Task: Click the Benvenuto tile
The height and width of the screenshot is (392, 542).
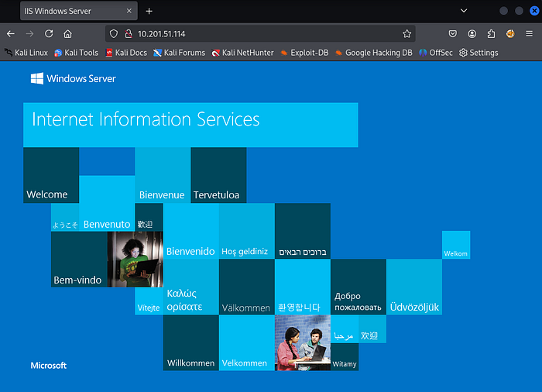Action: point(107,203)
